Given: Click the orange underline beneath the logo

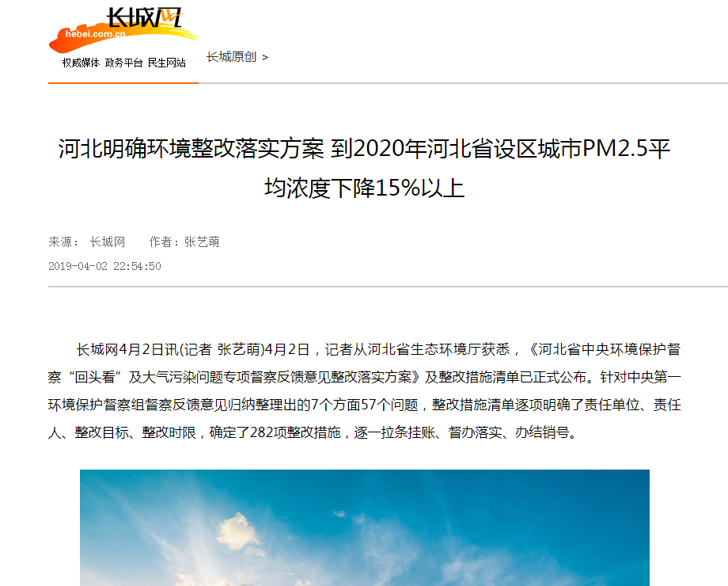Looking at the screenshot, I should [x=123, y=82].
